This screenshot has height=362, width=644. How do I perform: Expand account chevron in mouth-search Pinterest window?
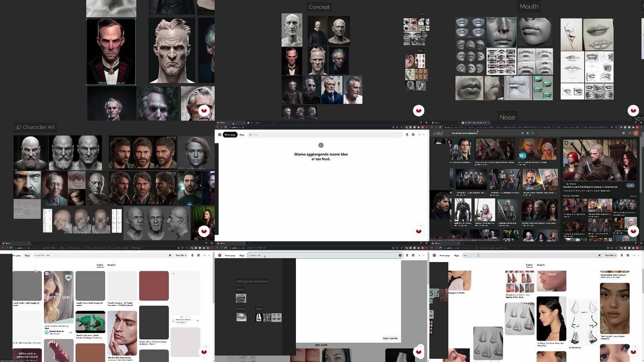pos(209,255)
